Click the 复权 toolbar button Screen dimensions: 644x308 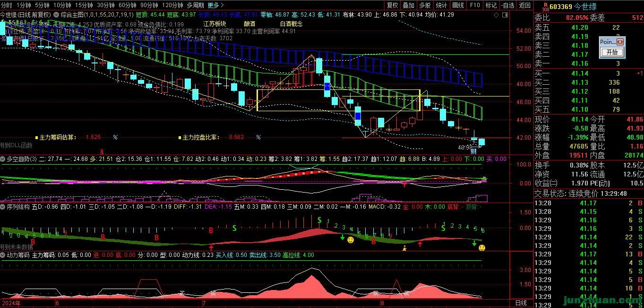coord(392,5)
